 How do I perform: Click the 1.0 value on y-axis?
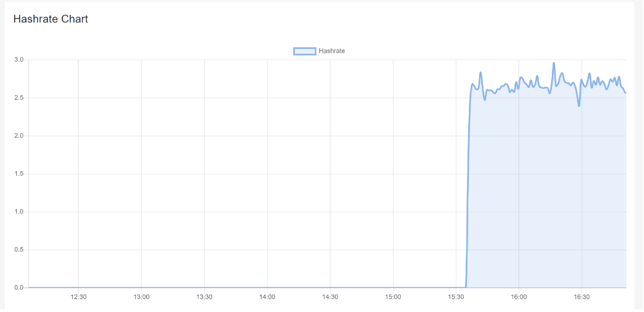pyautogui.click(x=19, y=212)
